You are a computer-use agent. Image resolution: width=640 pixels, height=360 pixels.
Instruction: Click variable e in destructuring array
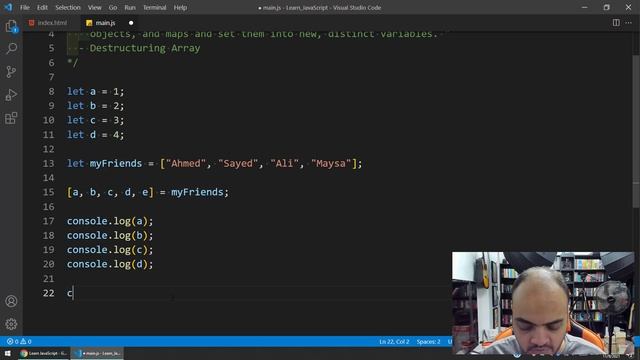(145, 192)
